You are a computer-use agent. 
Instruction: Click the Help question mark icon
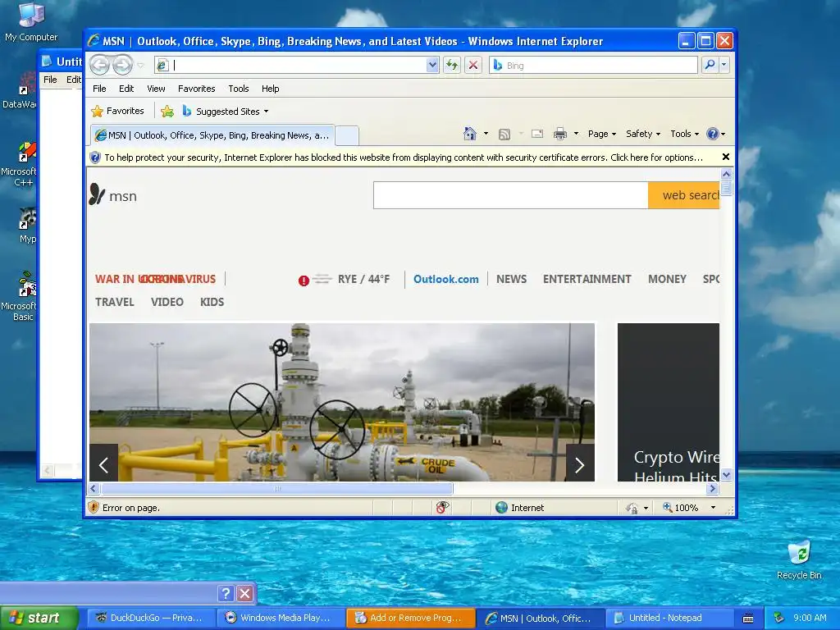point(713,134)
